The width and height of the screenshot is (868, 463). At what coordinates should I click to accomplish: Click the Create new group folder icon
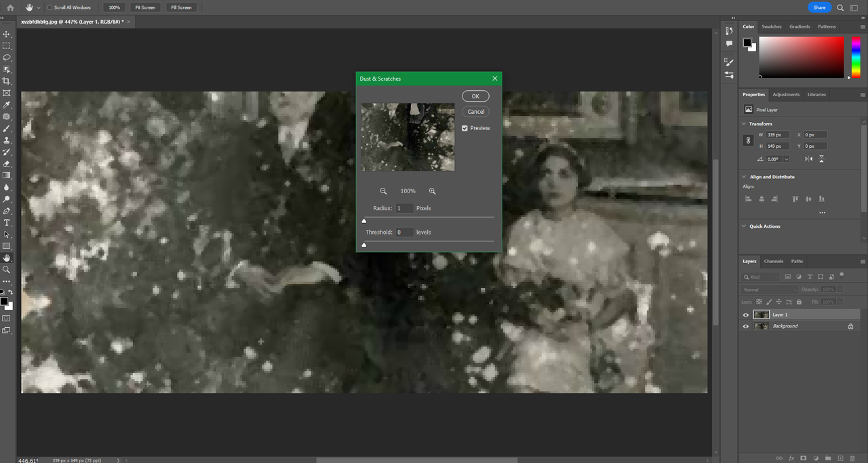coord(829,458)
